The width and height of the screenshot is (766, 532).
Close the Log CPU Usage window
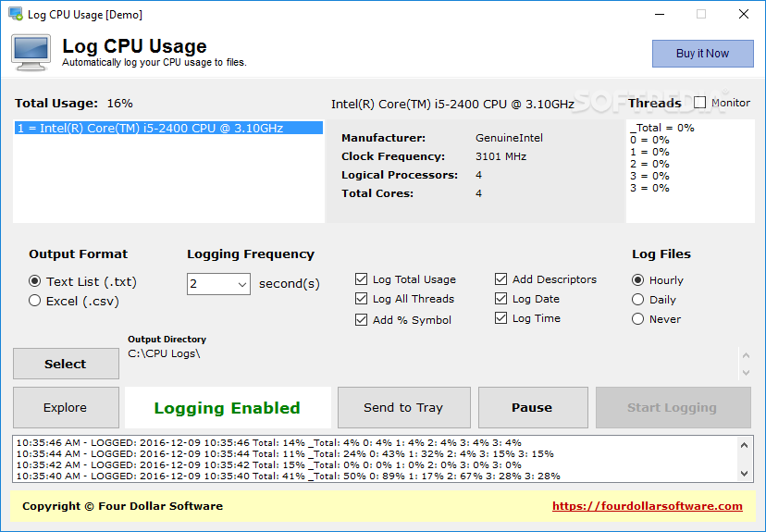coord(744,14)
